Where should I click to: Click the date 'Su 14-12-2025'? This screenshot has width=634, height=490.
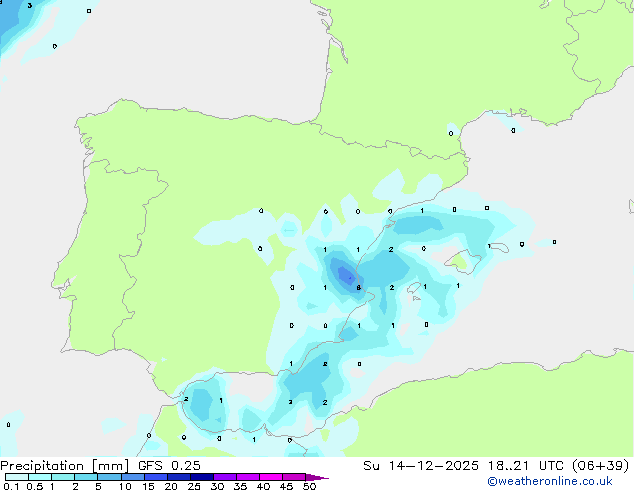point(421,466)
